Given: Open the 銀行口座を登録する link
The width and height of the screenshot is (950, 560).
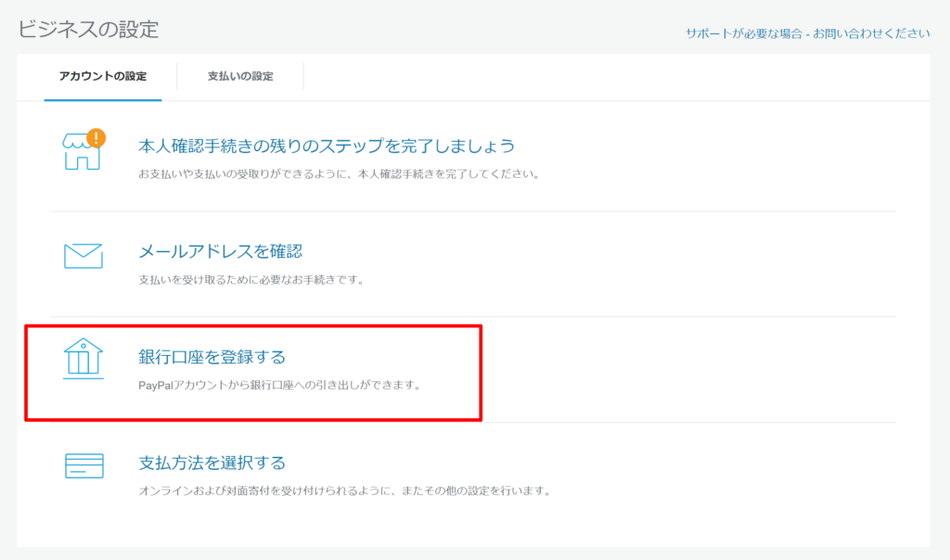Looking at the screenshot, I should pos(212,357).
